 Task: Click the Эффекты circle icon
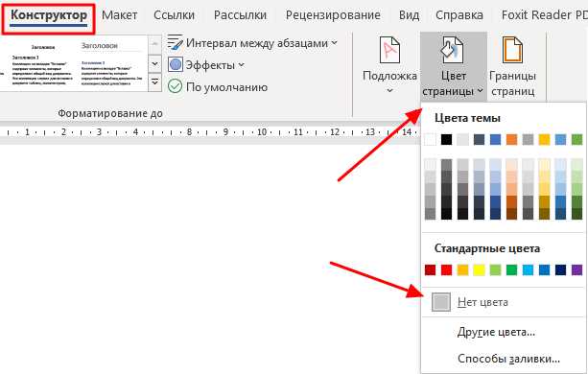click(x=176, y=65)
